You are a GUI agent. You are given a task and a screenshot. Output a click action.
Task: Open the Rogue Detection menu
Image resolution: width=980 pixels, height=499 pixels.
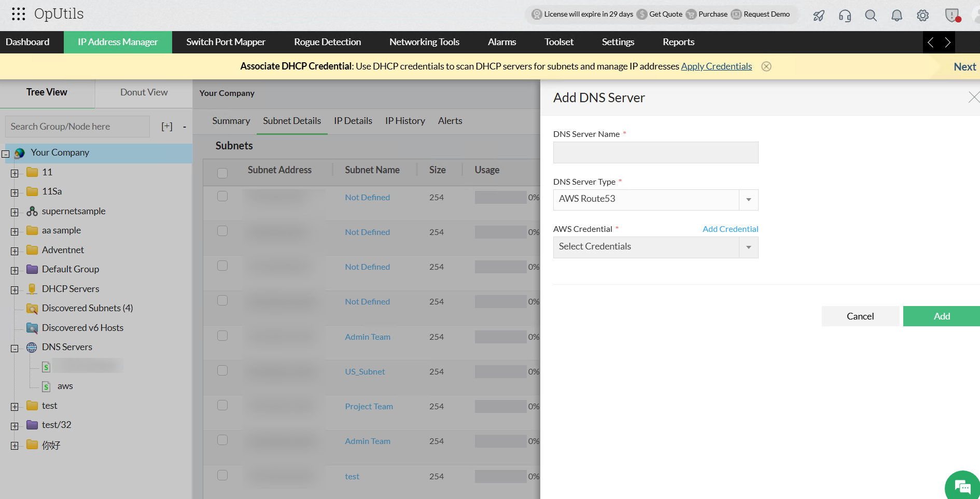(327, 42)
